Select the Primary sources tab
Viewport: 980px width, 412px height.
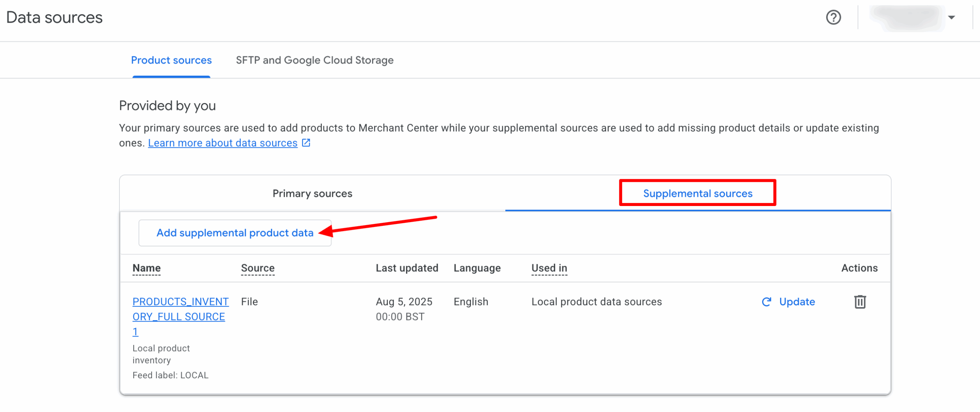(312, 193)
